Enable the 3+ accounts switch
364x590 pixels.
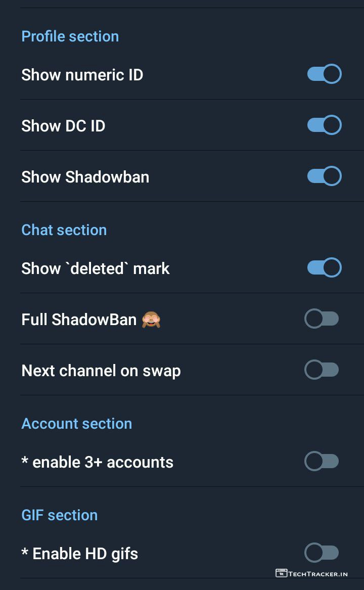322,462
